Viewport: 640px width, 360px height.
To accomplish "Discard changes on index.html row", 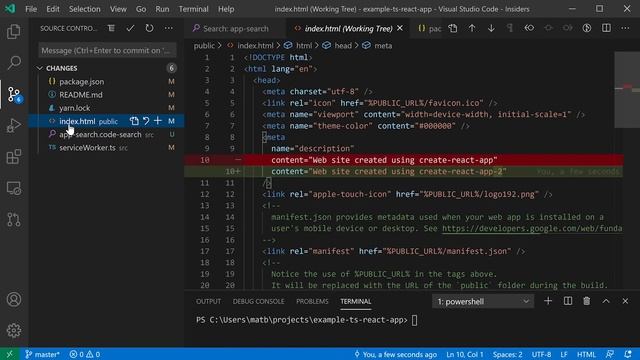I will point(146,121).
